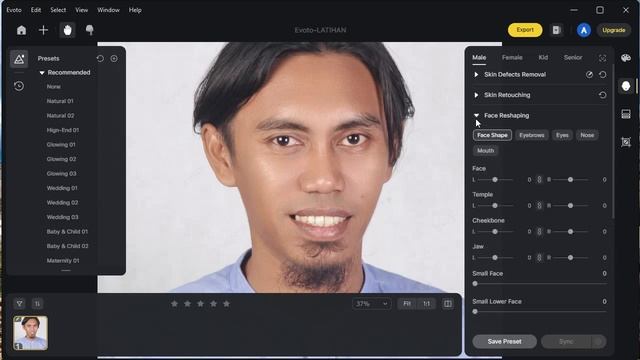This screenshot has height=360, width=640.
Task: Apply the Natural 01 preset
Action: (x=60, y=101)
